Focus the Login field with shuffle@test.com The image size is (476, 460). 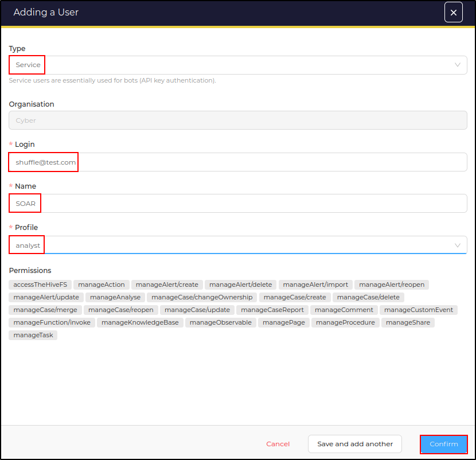coord(237,162)
